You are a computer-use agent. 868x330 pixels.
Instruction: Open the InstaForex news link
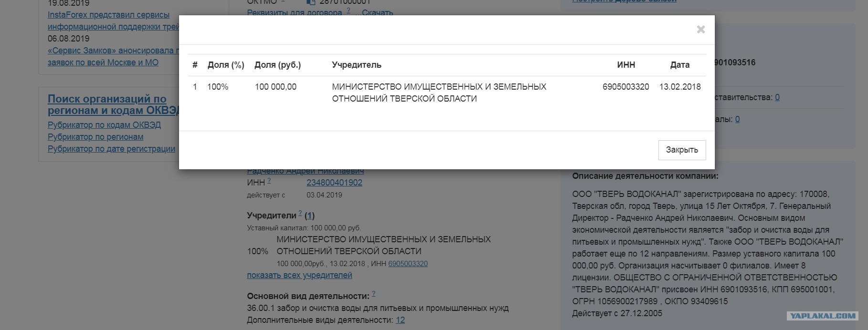click(113, 21)
